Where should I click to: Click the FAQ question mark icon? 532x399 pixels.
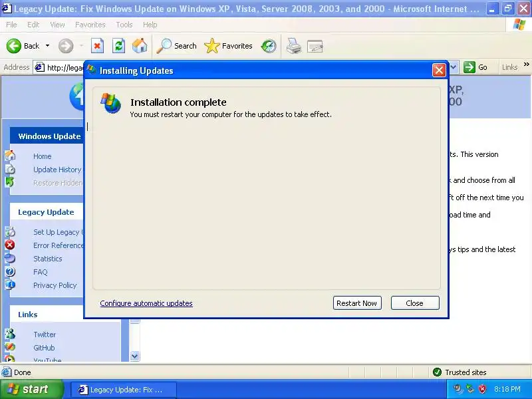coord(10,271)
